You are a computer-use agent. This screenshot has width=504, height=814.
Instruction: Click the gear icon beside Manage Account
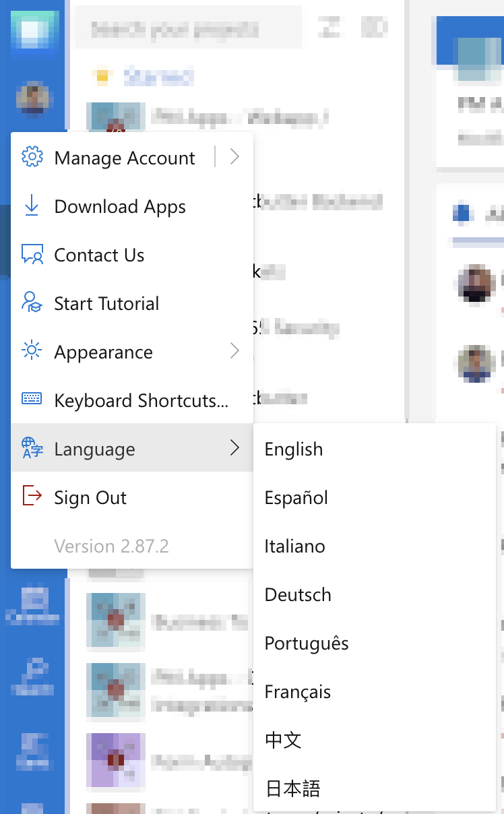[32, 158]
